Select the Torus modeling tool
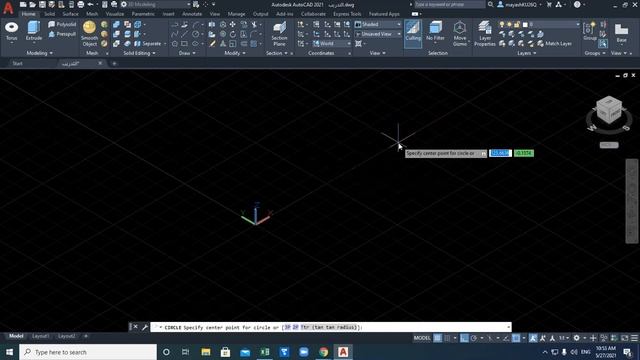 pyautogui.click(x=11, y=31)
